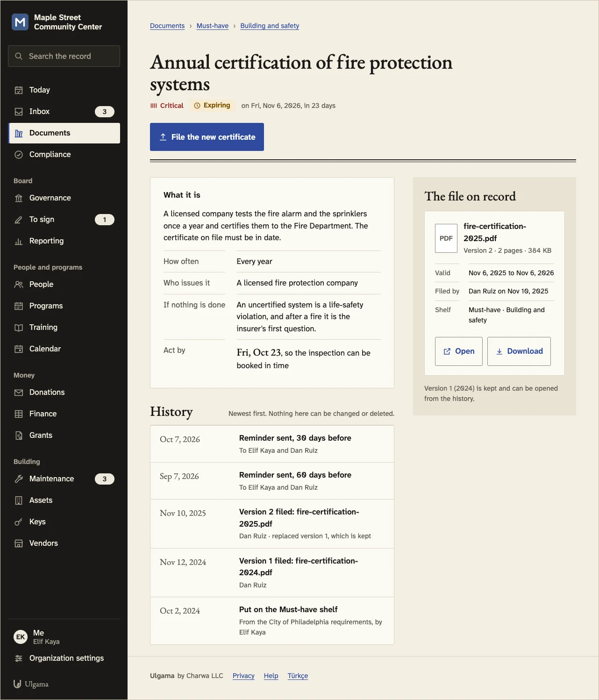The image size is (599, 700).
Task: Open the fire certification PDF
Action: coord(459,351)
